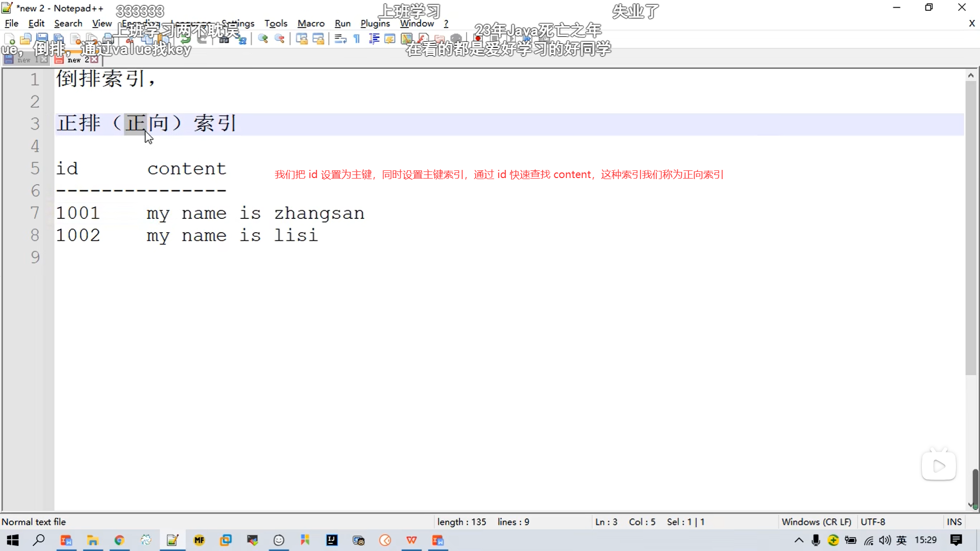Click the UTF-8 encoding in status bar
The width and height of the screenshot is (980, 551).
point(873,522)
